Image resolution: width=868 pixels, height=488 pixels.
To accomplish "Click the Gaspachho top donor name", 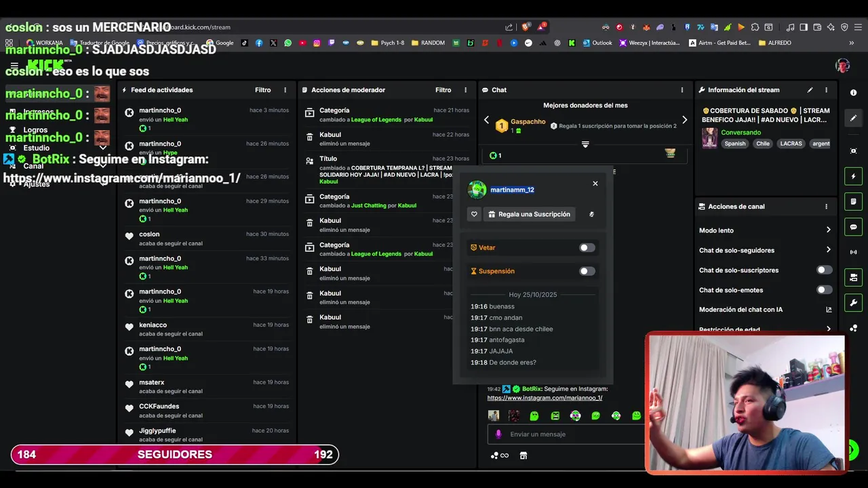I will tap(528, 122).
